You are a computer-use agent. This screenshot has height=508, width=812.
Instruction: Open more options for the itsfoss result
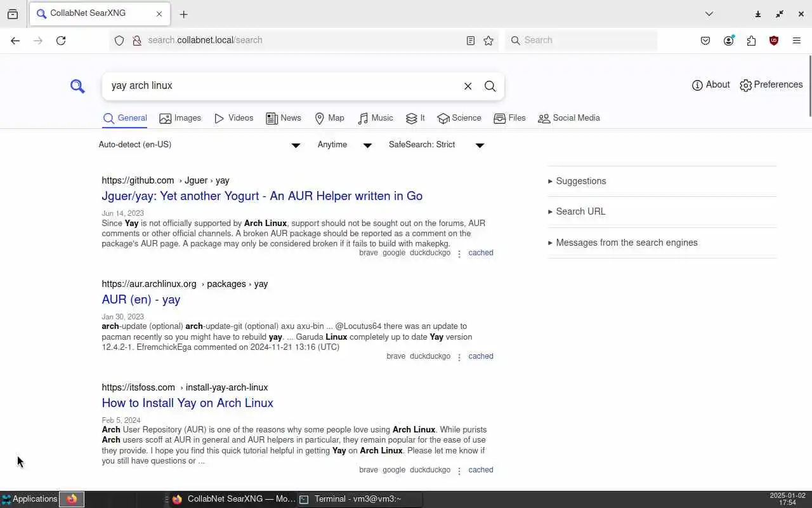pyautogui.click(x=459, y=471)
